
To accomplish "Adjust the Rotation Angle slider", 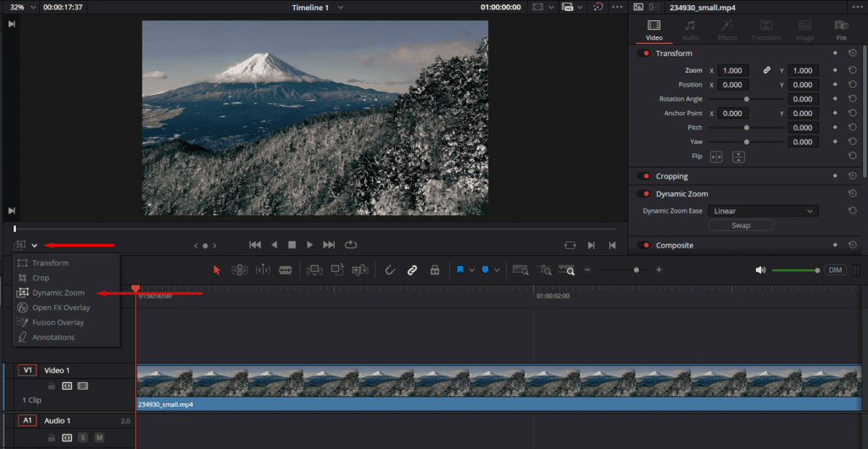I will coord(746,99).
